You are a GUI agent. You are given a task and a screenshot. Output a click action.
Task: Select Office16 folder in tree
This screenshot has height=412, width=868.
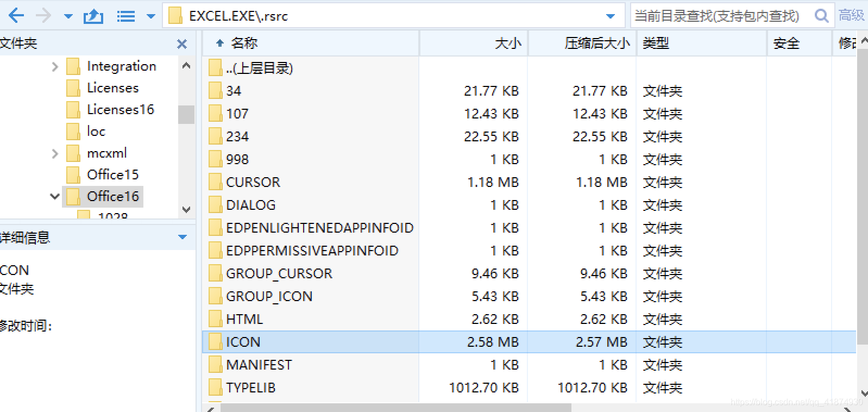pyautogui.click(x=113, y=196)
